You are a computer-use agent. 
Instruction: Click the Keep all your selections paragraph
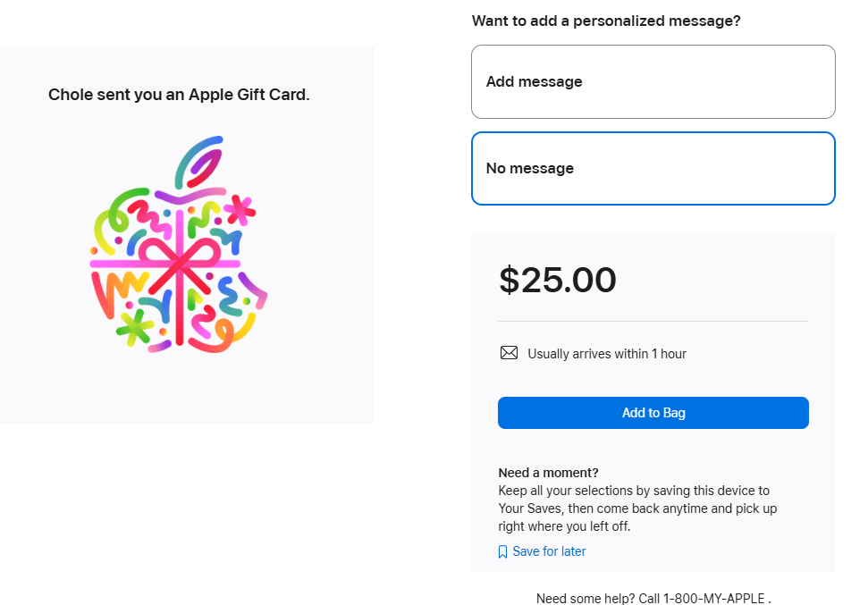[637, 508]
